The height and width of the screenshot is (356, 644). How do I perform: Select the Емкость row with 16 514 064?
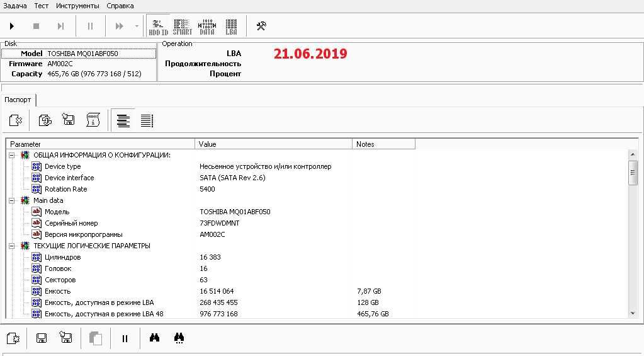click(x=316, y=291)
